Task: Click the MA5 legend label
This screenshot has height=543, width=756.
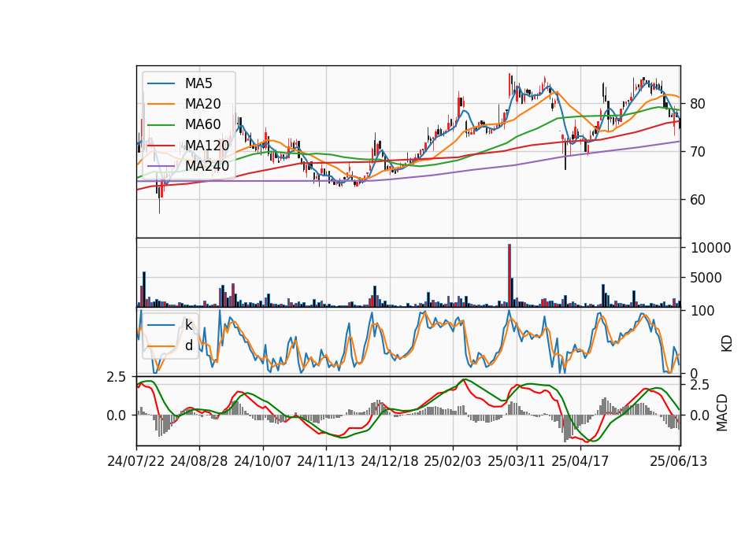Action: (198, 83)
